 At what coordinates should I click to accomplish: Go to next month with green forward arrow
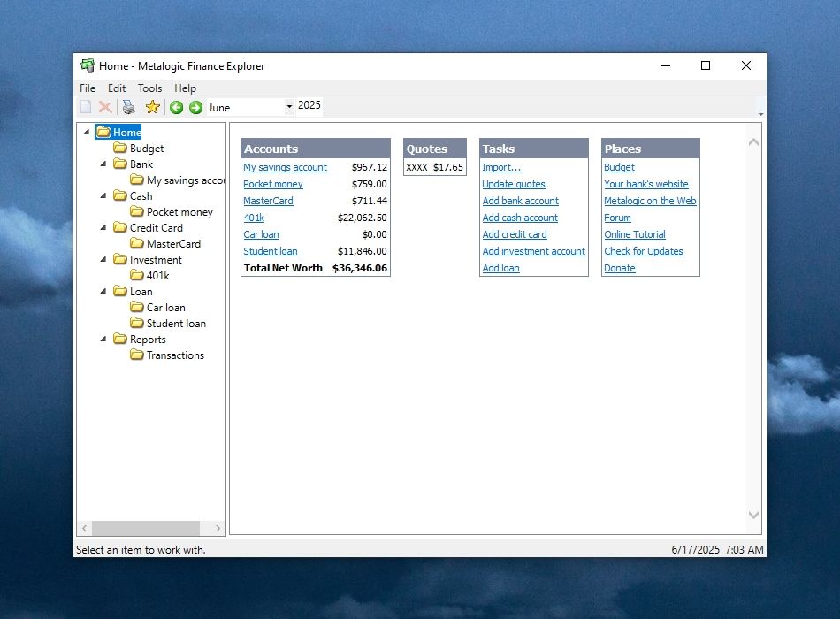pyautogui.click(x=196, y=108)
